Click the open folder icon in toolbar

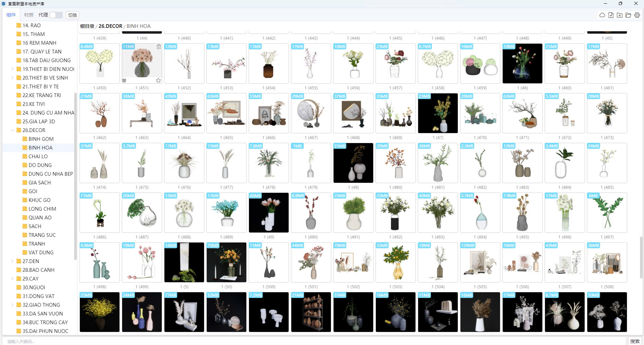628,15
